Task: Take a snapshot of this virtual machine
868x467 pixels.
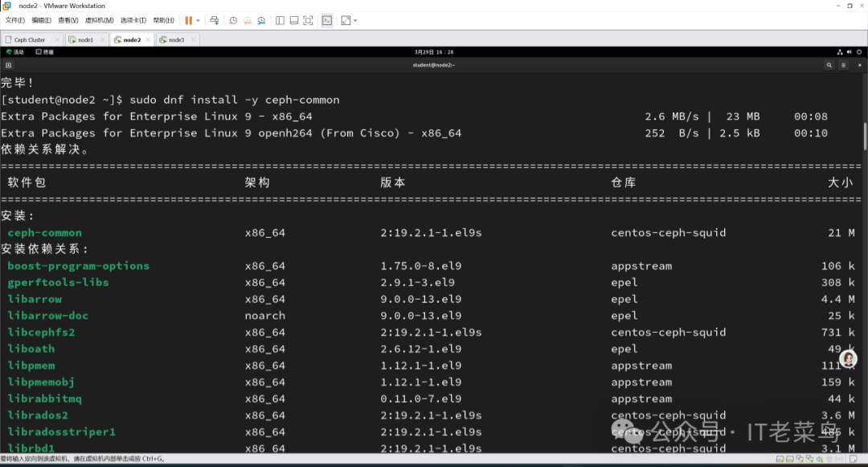Action: click(233, 20)
